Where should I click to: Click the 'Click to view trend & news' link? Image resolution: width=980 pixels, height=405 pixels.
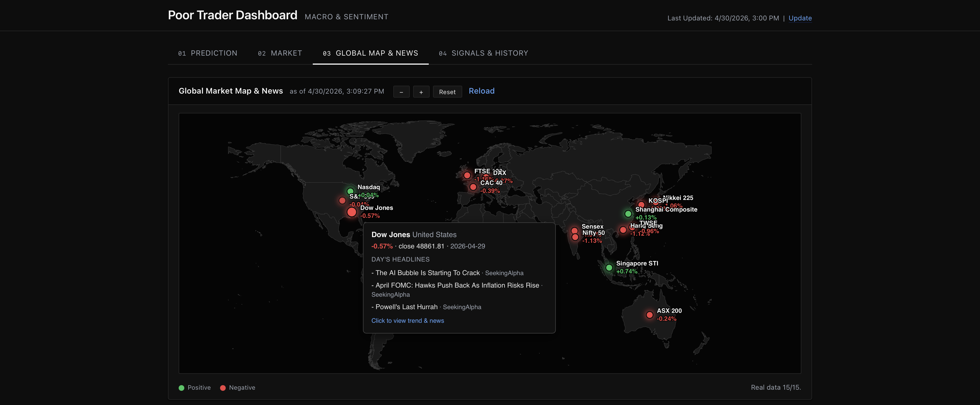pos(408,320)
